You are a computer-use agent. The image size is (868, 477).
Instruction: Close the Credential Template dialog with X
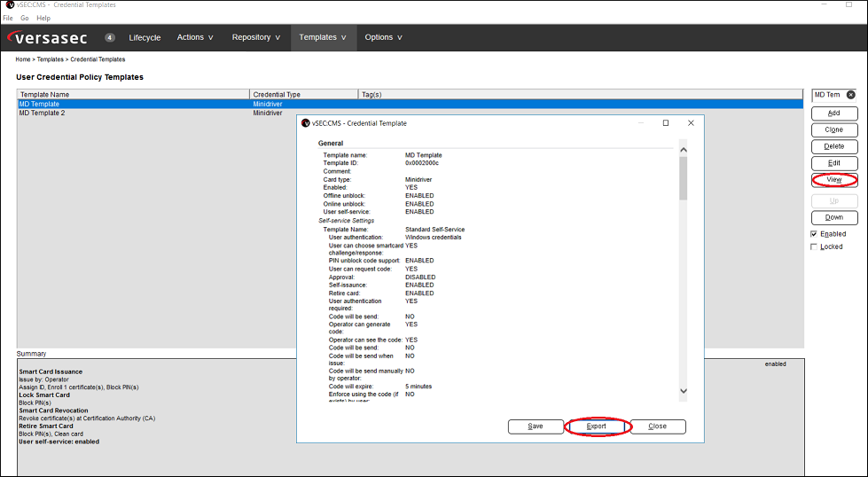tap(691, 123)
